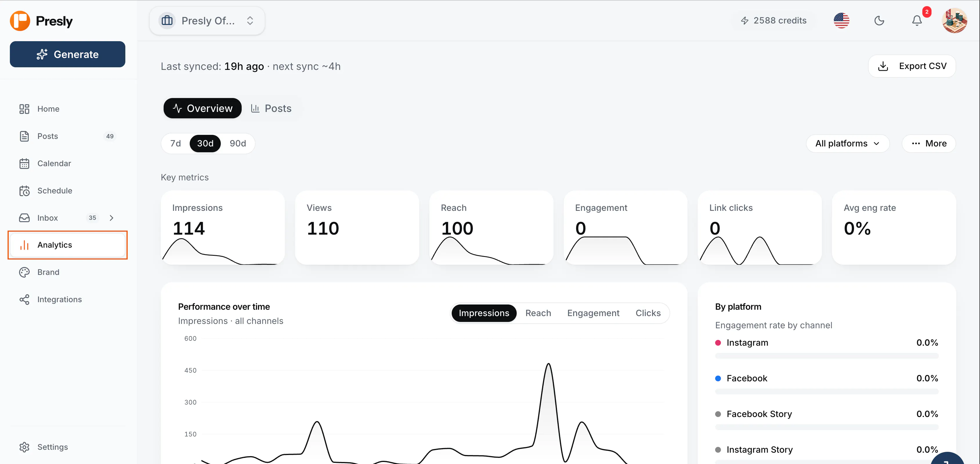The image size is (980, 464).
Task: Open the Views metric card
Action: pyautogui.click(x=357, y=228)
